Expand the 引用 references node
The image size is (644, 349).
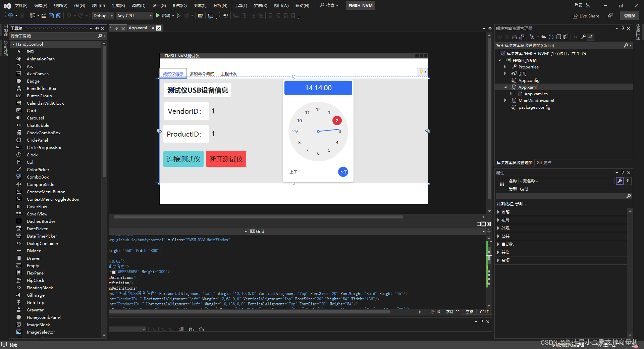click(x=505, y=73)
